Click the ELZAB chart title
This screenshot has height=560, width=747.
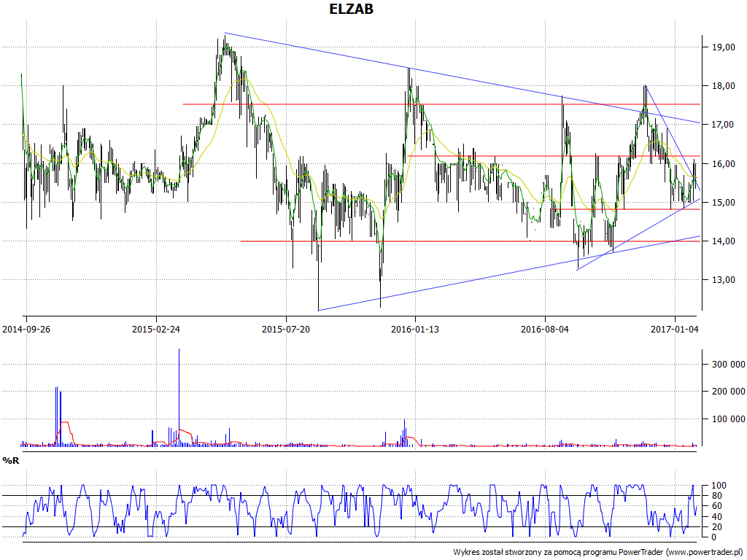pyautogui.click(x=351, y=9)
